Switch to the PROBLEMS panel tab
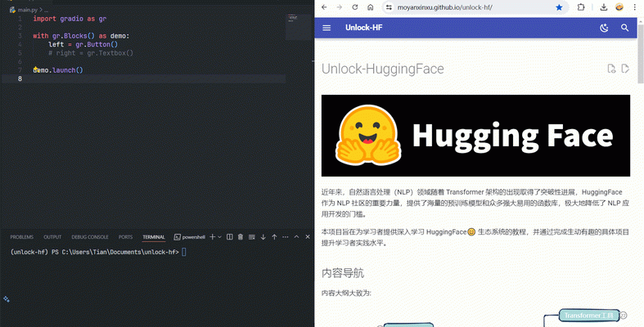Viewport: 644px width, 327px height. tap(22, 237)
